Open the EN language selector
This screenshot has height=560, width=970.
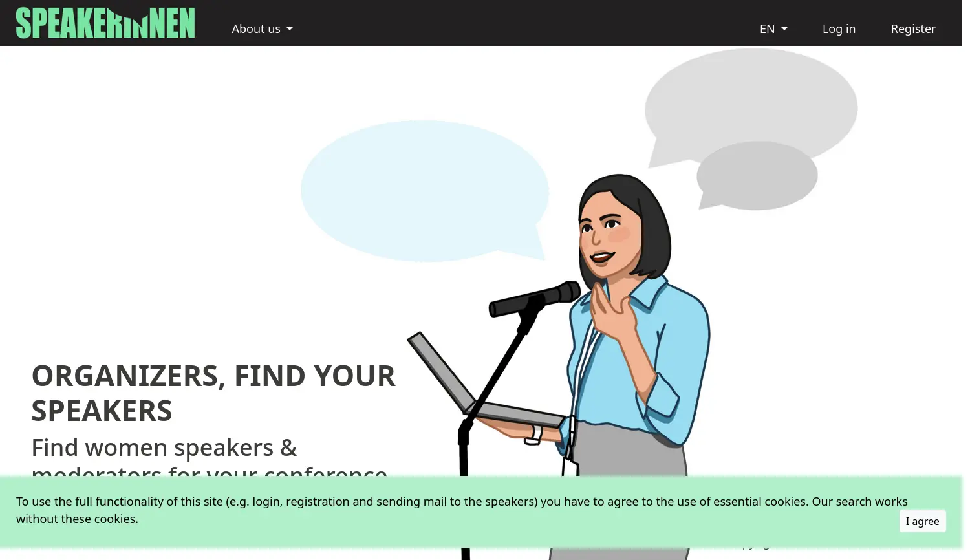773,29
